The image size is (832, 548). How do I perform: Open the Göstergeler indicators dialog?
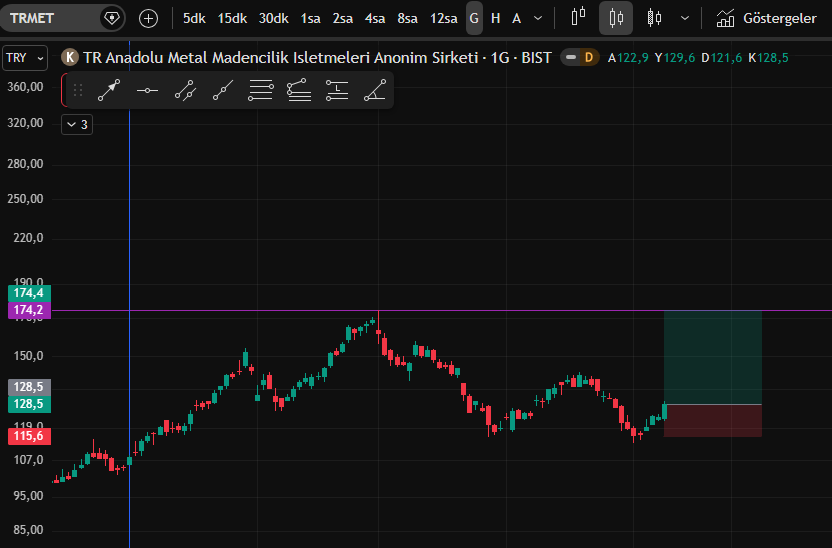tap(766, 19)
